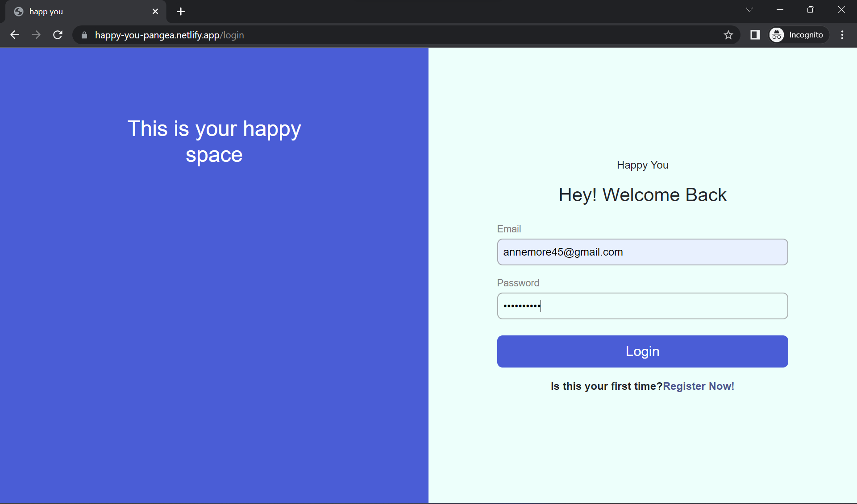The image size is (857, 504).
Task: Open the side panel icon
Action: pyautogui.click(x=755, y=35)
